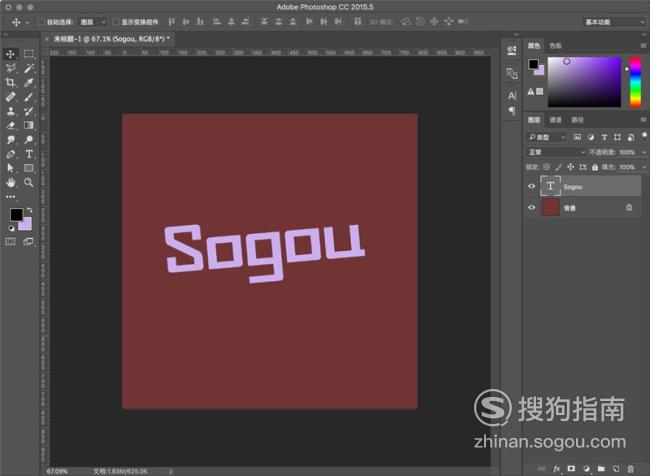Open layer filter type dropdown

546,137
